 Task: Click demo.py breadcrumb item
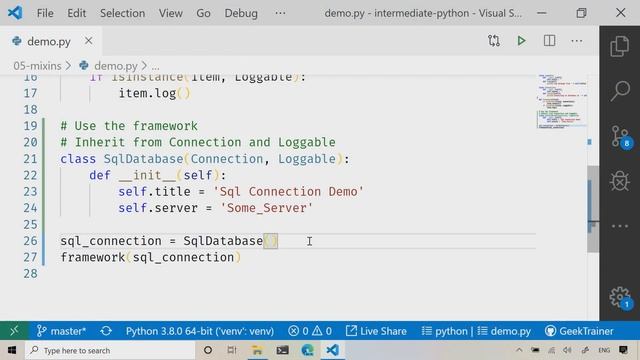[x=116, y=66]
